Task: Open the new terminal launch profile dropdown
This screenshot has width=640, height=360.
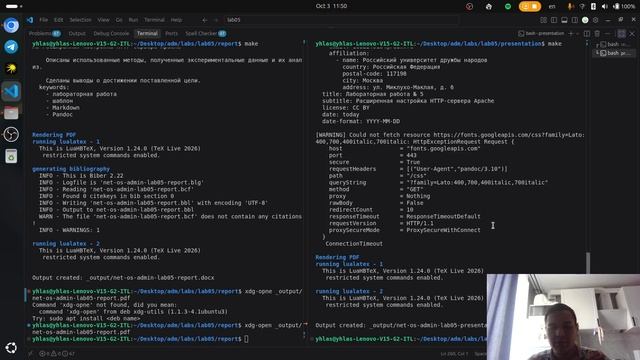Action: [x=577, y=33]
